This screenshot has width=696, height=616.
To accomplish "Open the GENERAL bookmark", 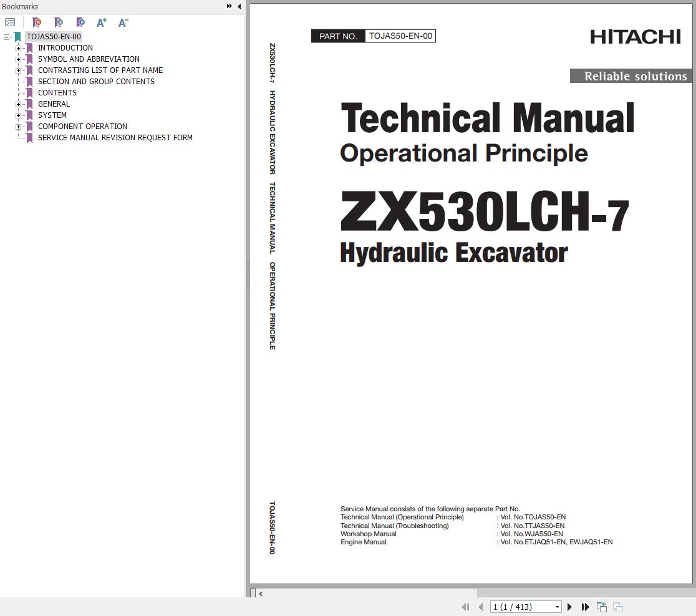I will (x=54, y=104).
